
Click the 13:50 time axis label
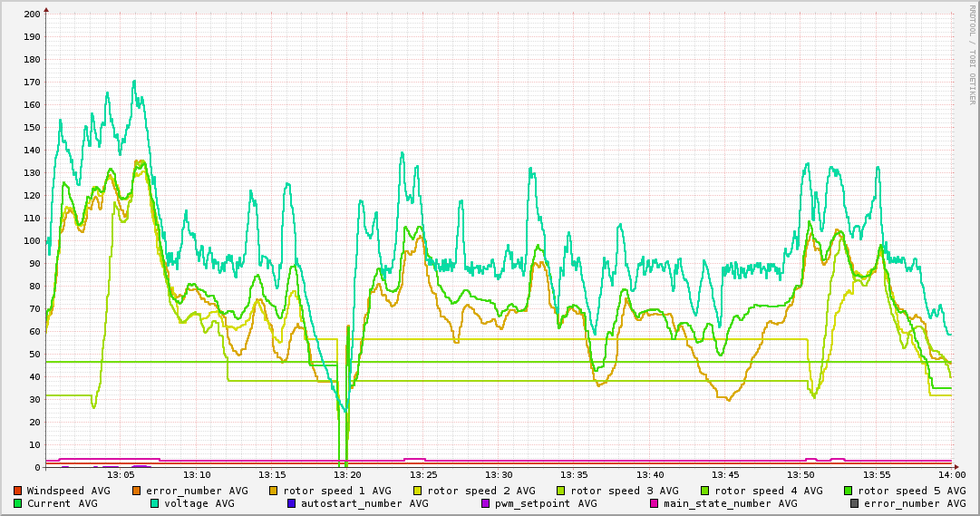(801, 475)
